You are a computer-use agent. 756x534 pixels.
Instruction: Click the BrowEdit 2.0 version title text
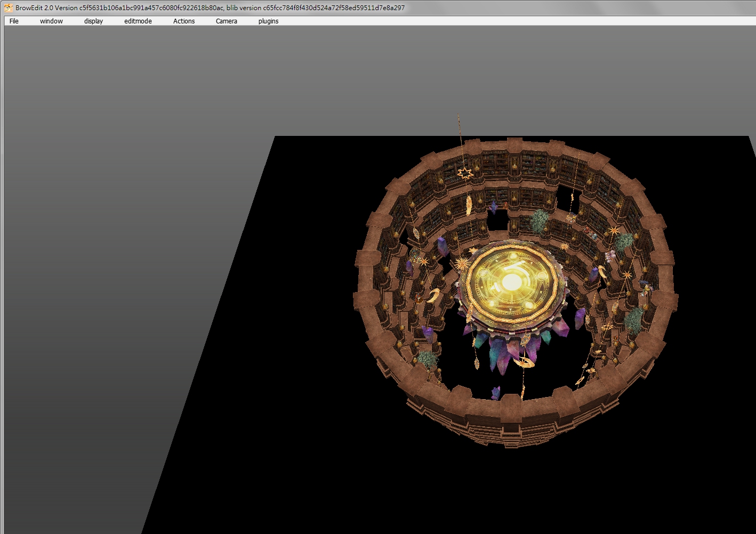coord(210,7)
